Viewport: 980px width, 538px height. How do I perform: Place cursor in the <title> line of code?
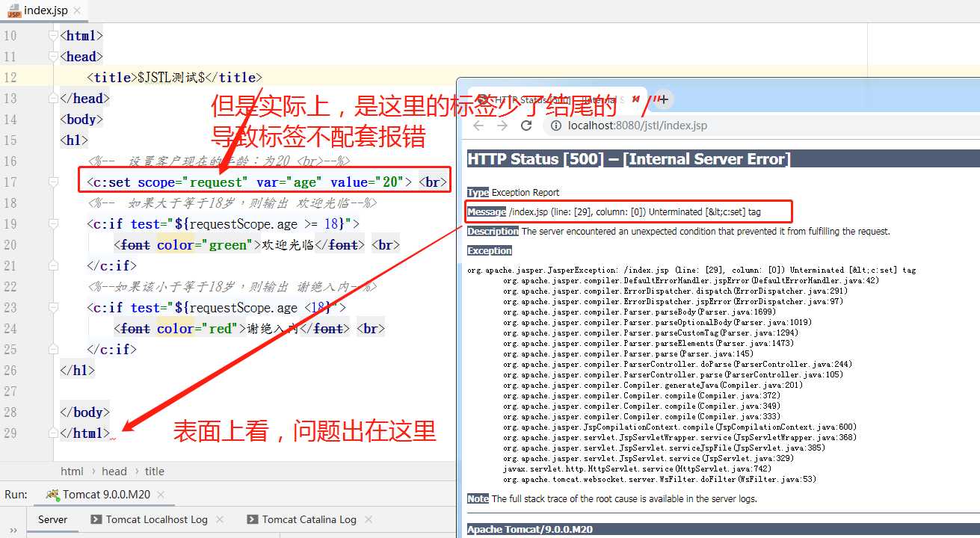(x=175, y=78)
